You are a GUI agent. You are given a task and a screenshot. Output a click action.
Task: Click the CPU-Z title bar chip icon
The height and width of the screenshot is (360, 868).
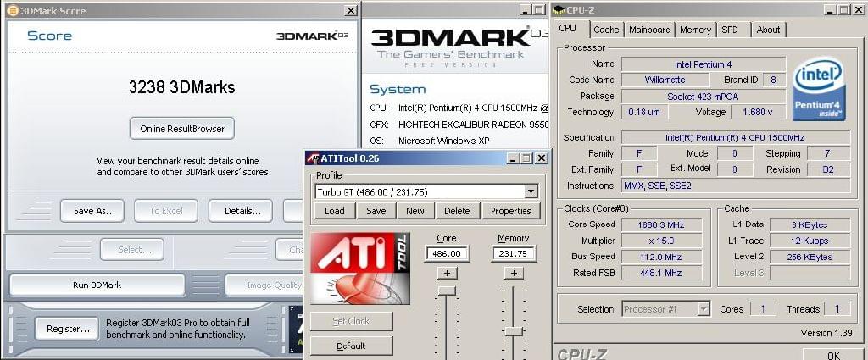point(559,9)
